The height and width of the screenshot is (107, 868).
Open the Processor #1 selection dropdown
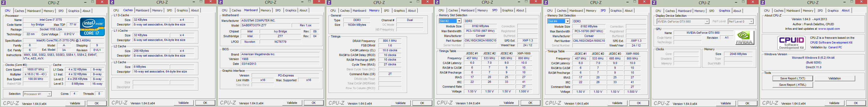coord(37,94)
